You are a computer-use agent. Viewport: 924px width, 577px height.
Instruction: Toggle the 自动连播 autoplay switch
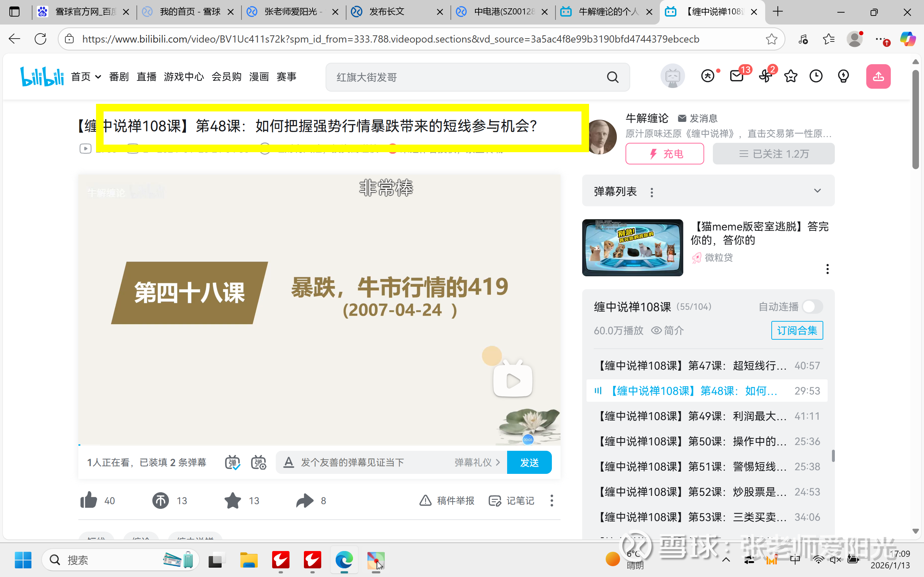pos(812,307)
